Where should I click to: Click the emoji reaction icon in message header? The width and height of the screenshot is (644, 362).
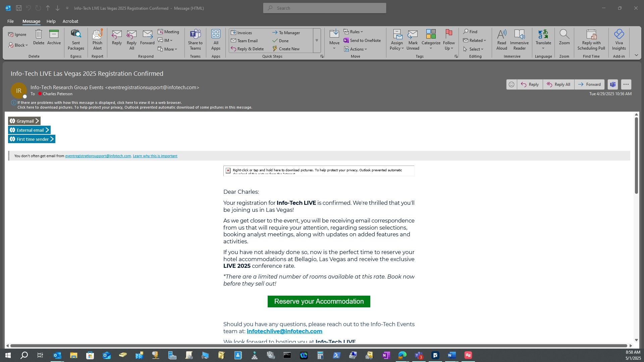click(x=511, y=84)
